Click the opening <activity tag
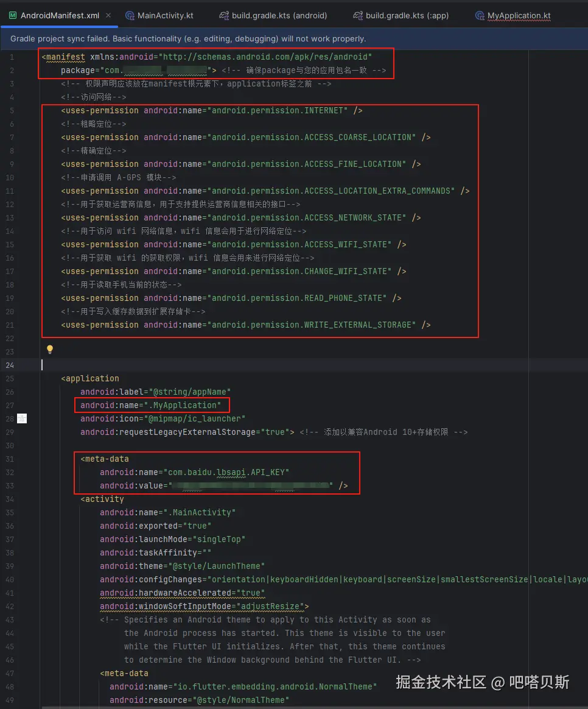588x709 pixels. (102, 499)
